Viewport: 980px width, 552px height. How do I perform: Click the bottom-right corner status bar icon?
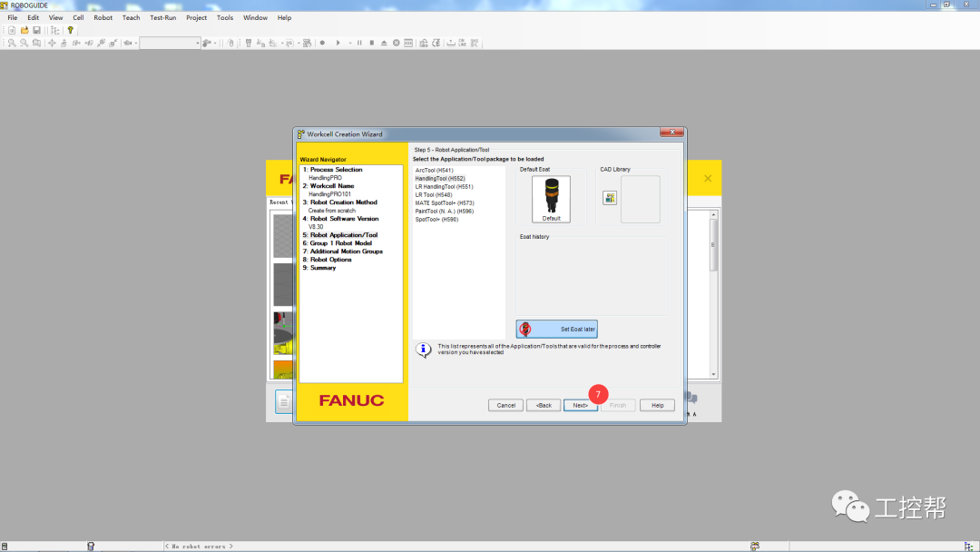[x=969, y=547]
